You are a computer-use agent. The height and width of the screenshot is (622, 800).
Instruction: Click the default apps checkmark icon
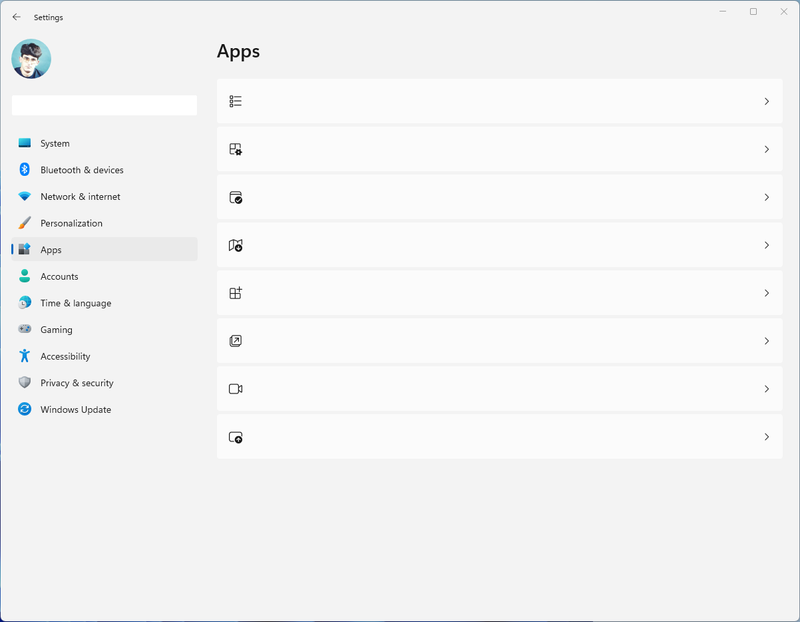pos(236,197)
